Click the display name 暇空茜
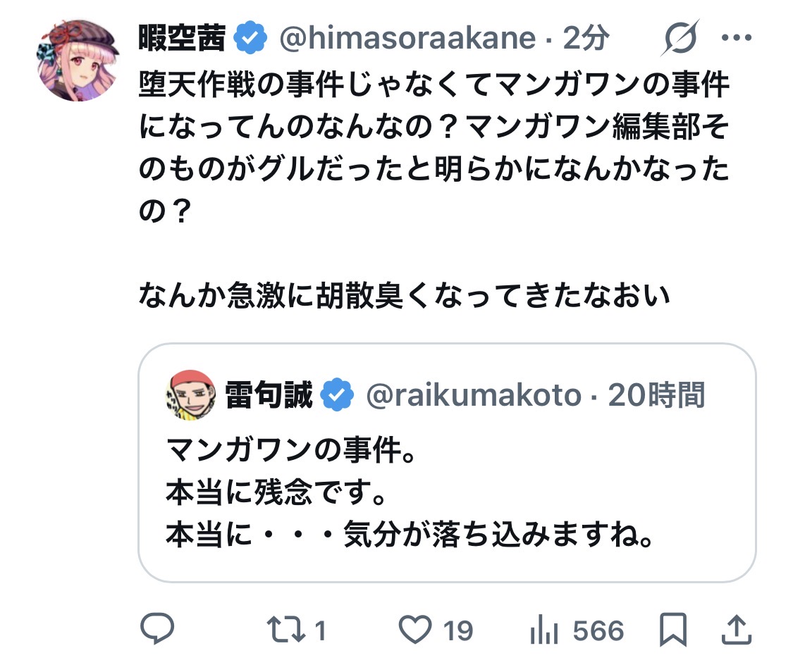Viewport: 793px width, 672px height. [182, 39]
